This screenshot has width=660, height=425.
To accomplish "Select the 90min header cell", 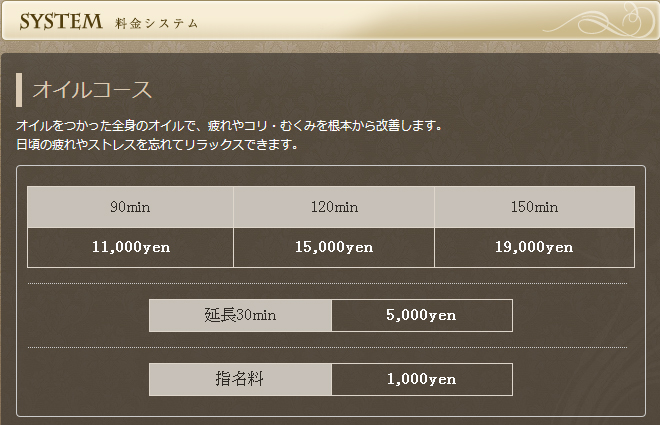I will click(x=130, y=207).
